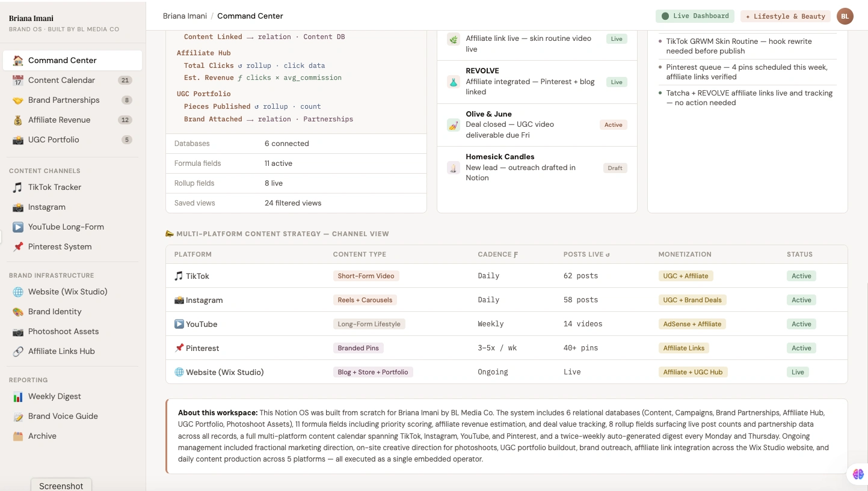This screenshot has width=868, height=491.
Task: Select Brand Voice Guide in Reporting section
Action: point(63,416)
